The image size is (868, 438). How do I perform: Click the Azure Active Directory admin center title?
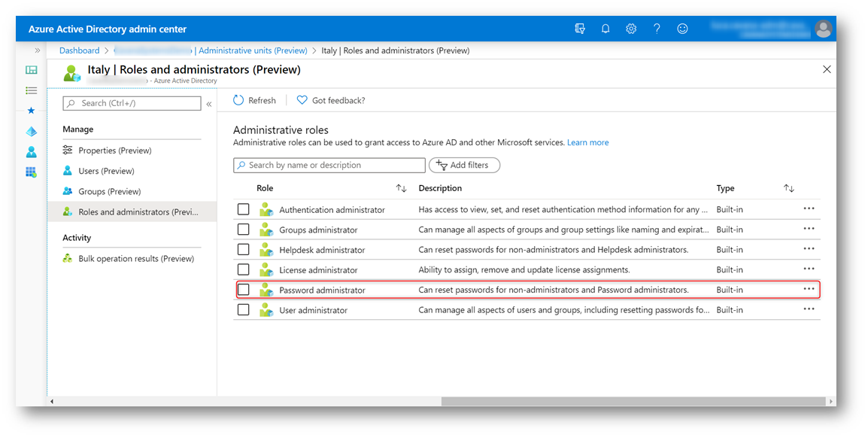[x=108, y=29]
